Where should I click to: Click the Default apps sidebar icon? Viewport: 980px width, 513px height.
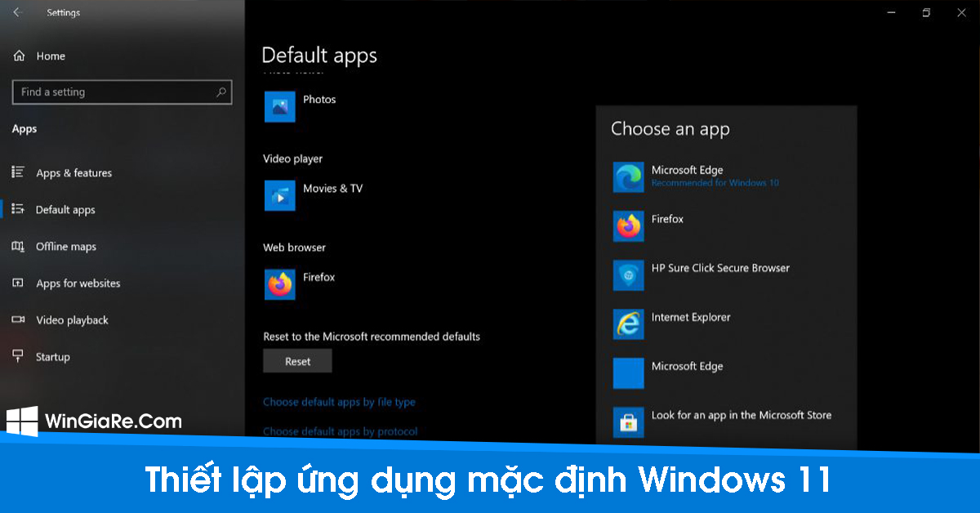[x=18, y=209]
